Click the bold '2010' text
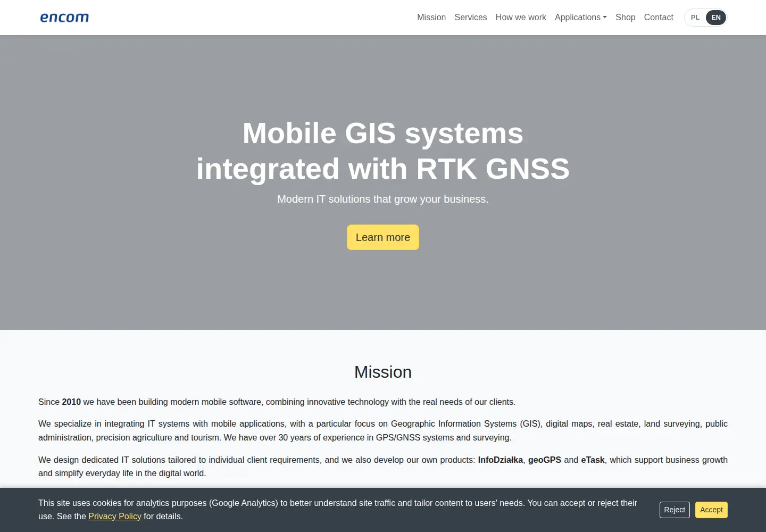The width and height of the screenshot is (766, 532). [71, 402]
